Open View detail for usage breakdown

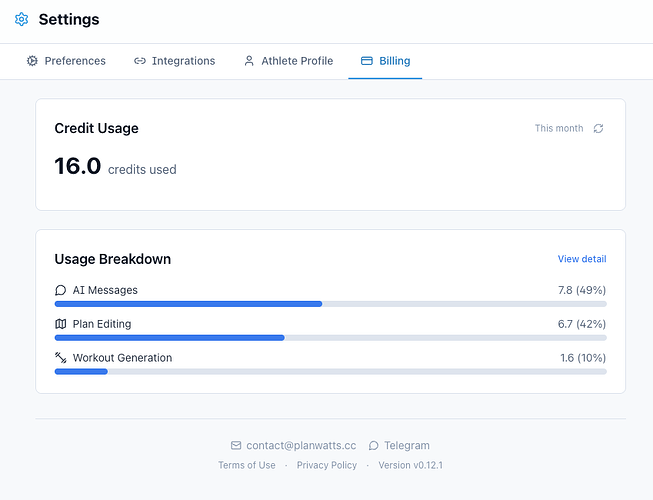[x=582, y=259]
